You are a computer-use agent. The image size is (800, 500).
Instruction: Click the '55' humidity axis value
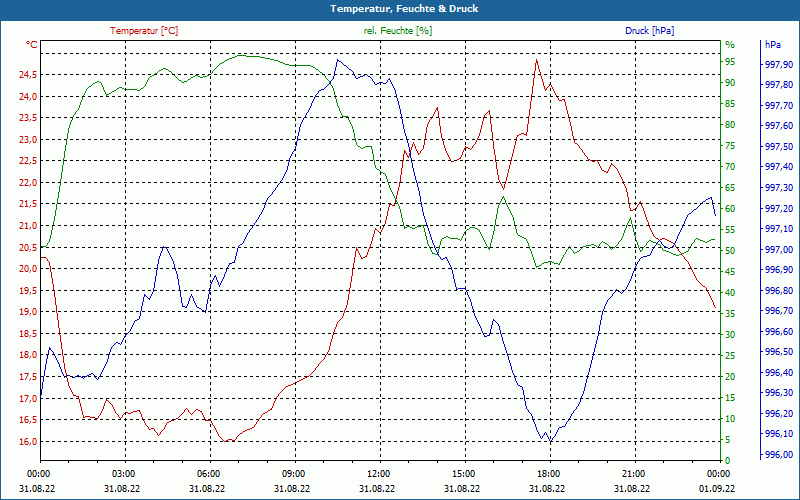click(x=730, y=230)
